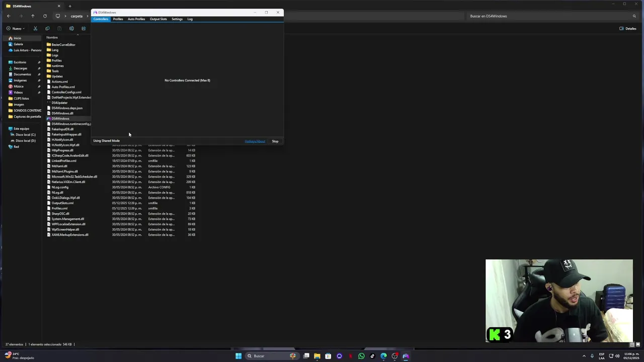Open the Log tab in DS4Windows
The height and width of the screenshot is (362, 644).
click(190, 19)
